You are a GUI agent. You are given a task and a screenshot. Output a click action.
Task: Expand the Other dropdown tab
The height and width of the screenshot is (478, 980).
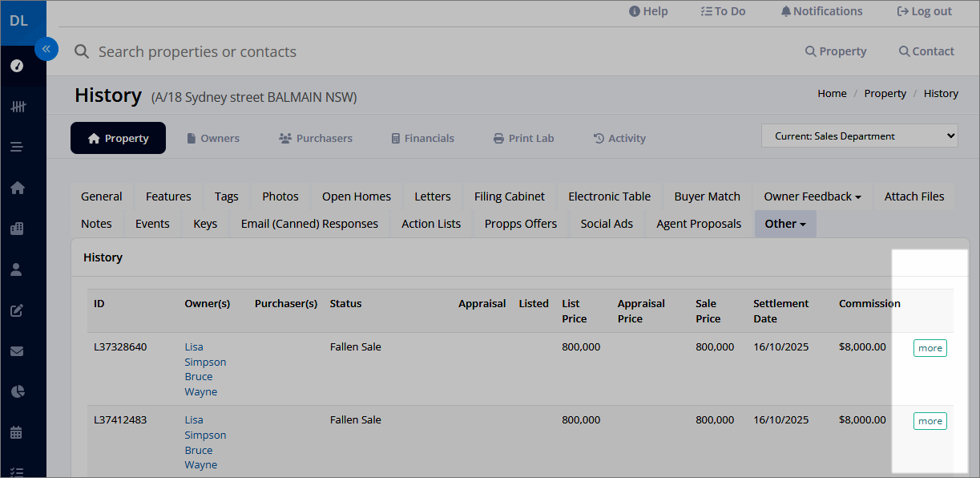pyautogui.click(x=785, y=224)
